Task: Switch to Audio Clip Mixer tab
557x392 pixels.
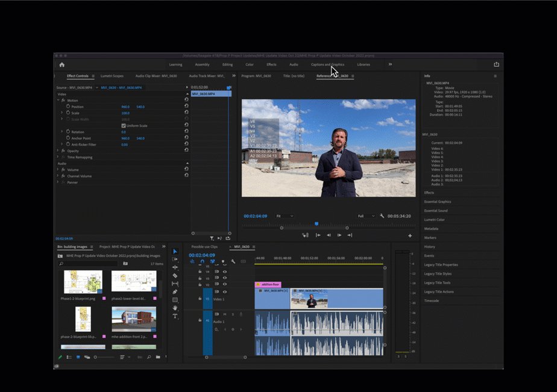Action: (x=156, y=76)
